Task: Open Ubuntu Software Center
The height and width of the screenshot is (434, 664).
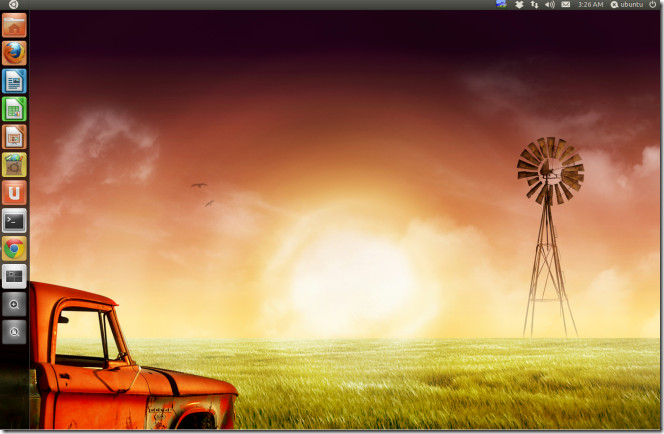Action: coord(14,165)
